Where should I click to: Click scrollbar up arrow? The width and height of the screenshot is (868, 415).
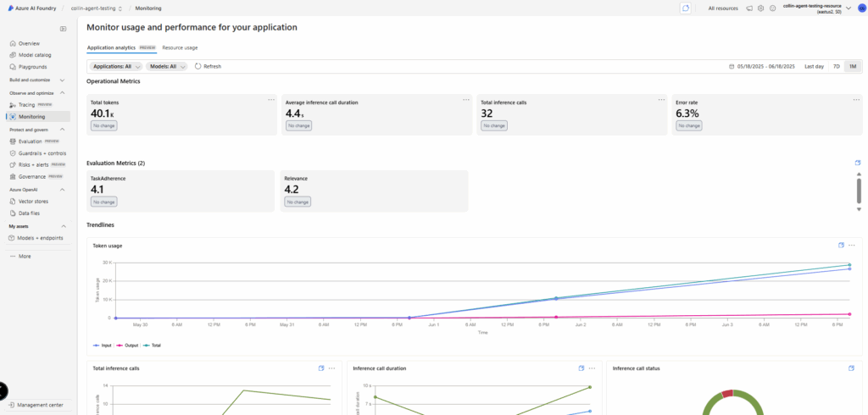[859, 174]
